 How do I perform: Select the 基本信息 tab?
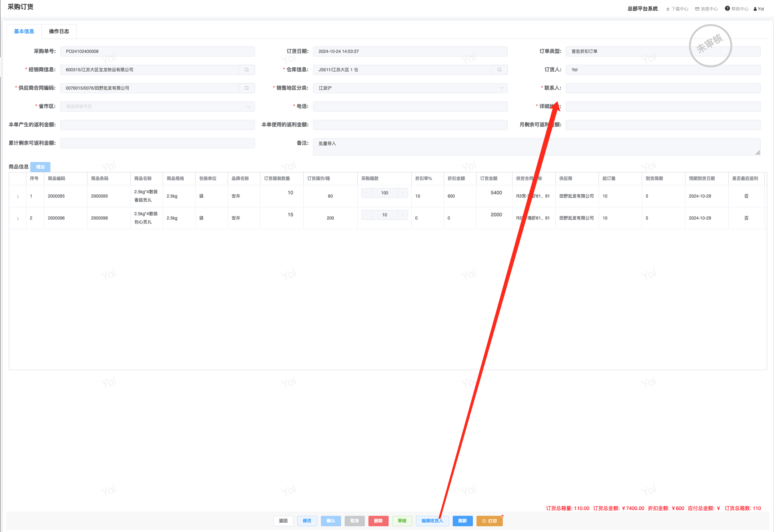24,31
